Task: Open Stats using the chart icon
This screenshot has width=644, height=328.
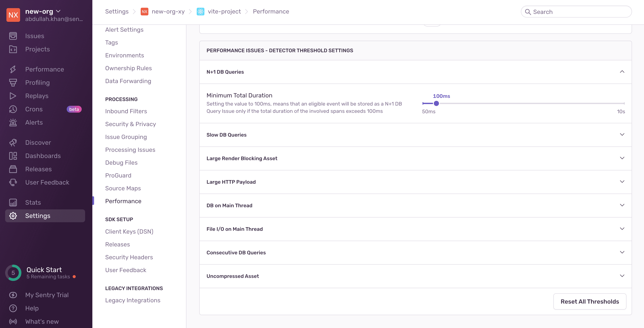Action: [x=13, y=202]
